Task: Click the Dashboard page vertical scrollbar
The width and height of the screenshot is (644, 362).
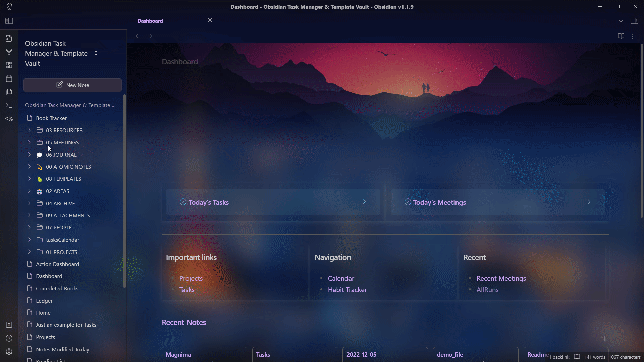Action: point(641,131)
